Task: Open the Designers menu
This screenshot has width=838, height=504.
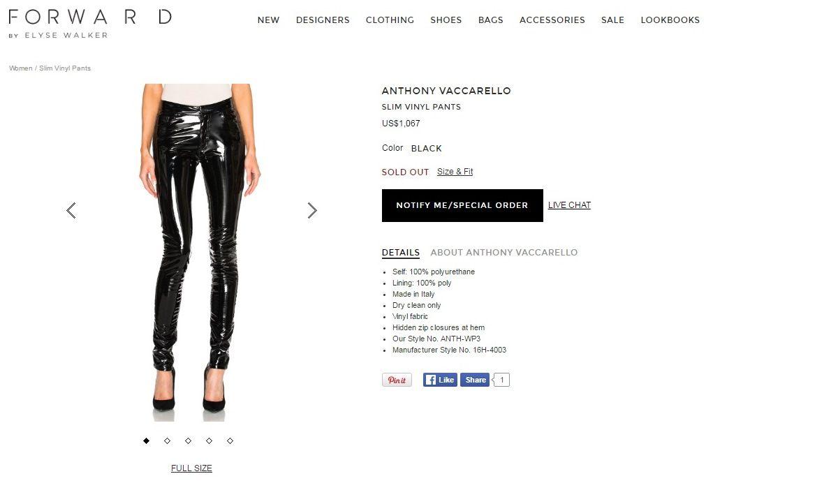Action: pos(323,20)
